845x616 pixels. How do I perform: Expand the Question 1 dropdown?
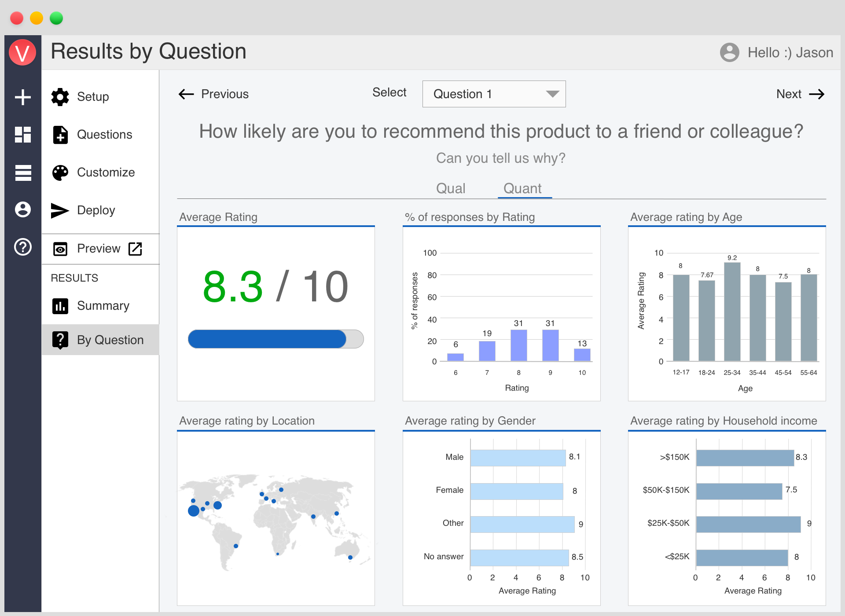(x=494, y=94)
